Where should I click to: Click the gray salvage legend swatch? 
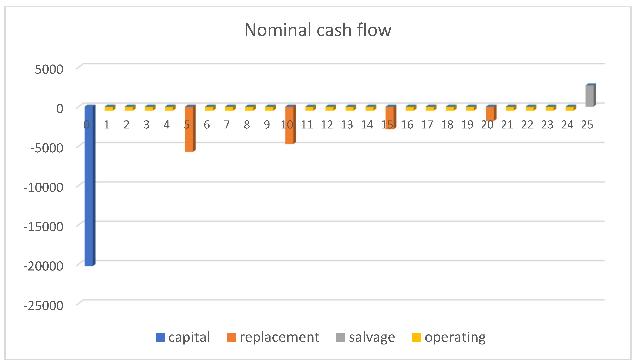[341, 337]
